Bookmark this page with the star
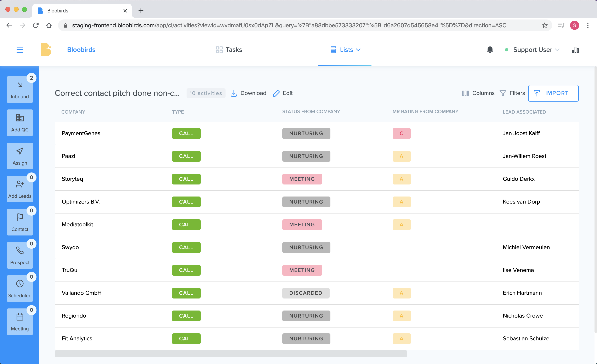The height and width of the screenshot is (364, 597). pyautogui.click(x=544, y=25)
